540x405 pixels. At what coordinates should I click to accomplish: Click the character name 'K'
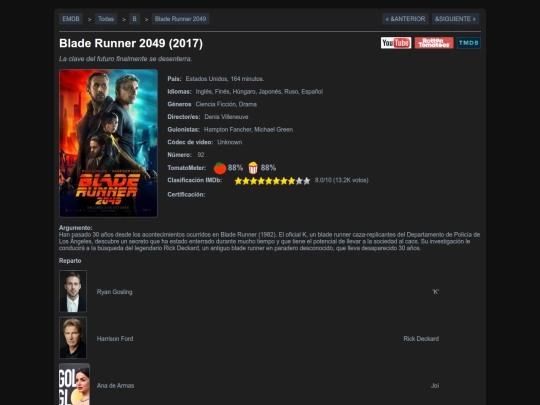click(x=436, y=292)
